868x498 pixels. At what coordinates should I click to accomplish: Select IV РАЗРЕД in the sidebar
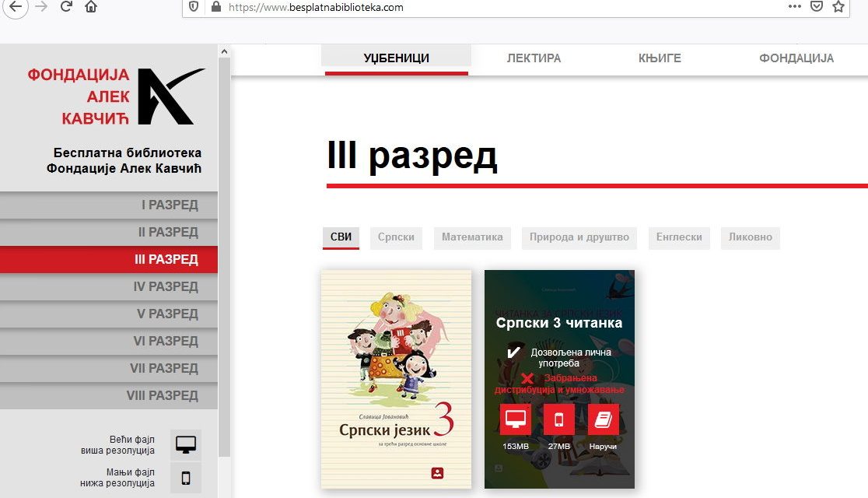pos(109,287)
